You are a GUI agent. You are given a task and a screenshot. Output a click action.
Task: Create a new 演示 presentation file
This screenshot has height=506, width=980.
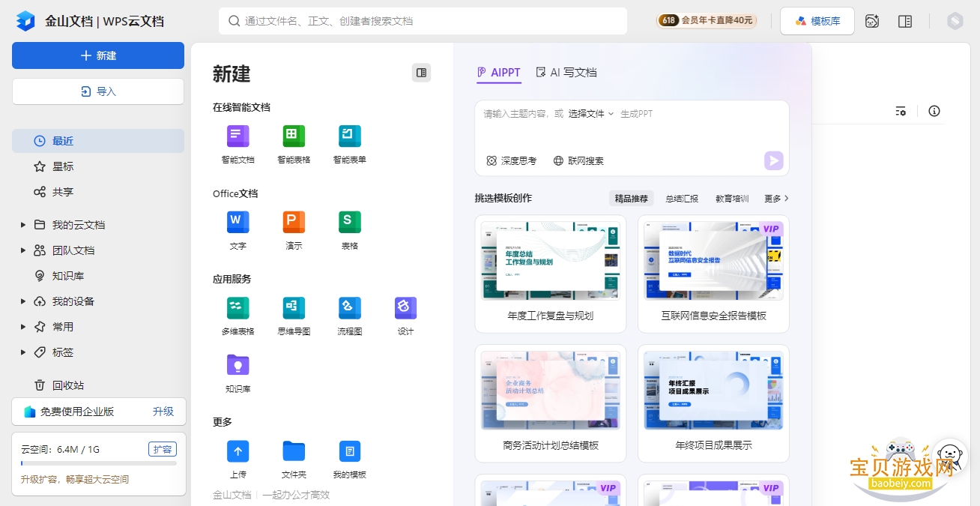pyautogui.click(x=294, y=222)
